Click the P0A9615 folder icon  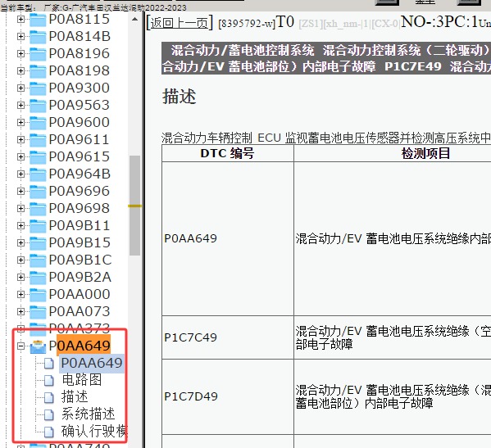38,157
